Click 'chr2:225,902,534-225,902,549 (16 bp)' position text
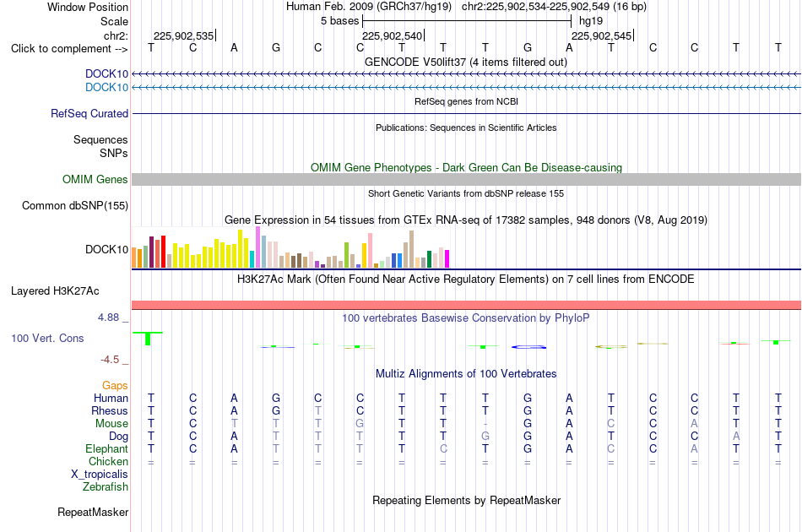802x532 pixels. coord(554,7)
